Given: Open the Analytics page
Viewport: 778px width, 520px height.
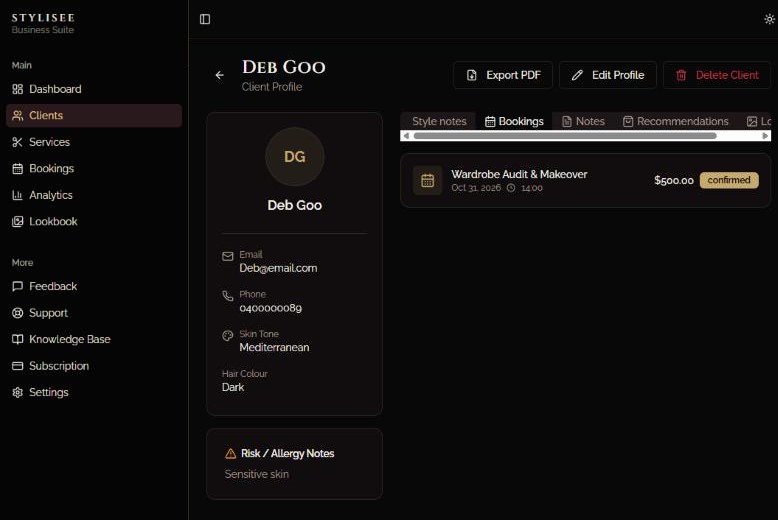Looking at the screenshot, I should click(94, 195).
